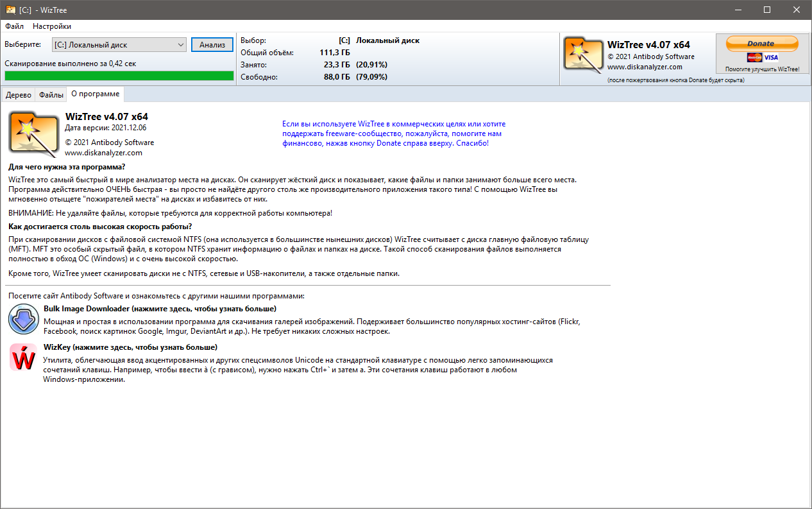Open the drive selection dropdown
Screen dimensions: 812x509
120,45
